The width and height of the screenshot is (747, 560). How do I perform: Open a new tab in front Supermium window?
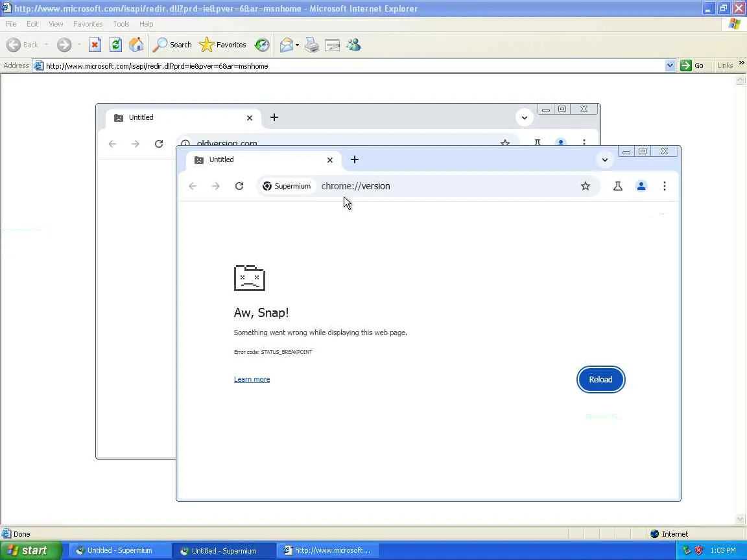(x=355, y=159)
